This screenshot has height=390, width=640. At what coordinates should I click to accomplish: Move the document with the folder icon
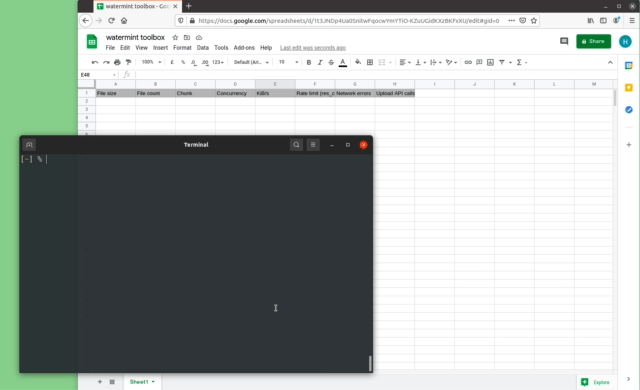tap(187, 38)
